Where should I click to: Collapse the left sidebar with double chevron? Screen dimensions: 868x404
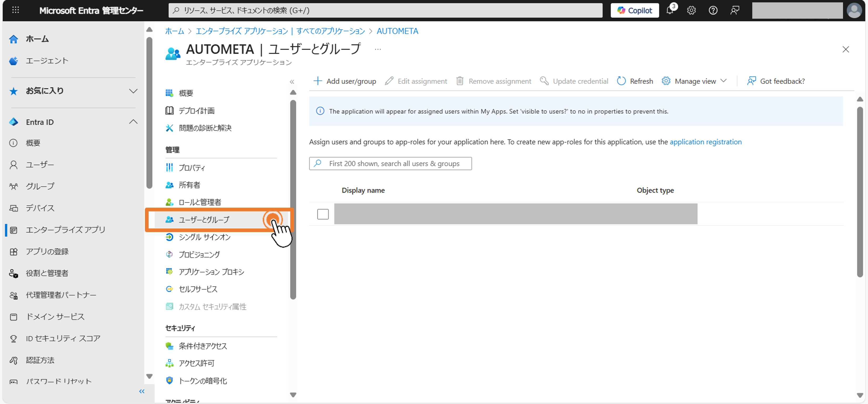[x=142, y=391]
